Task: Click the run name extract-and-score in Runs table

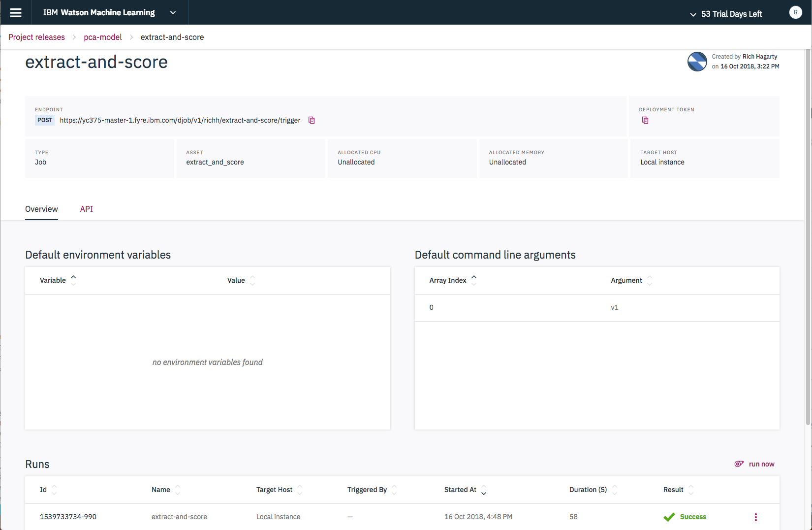Action: [179, 517]
